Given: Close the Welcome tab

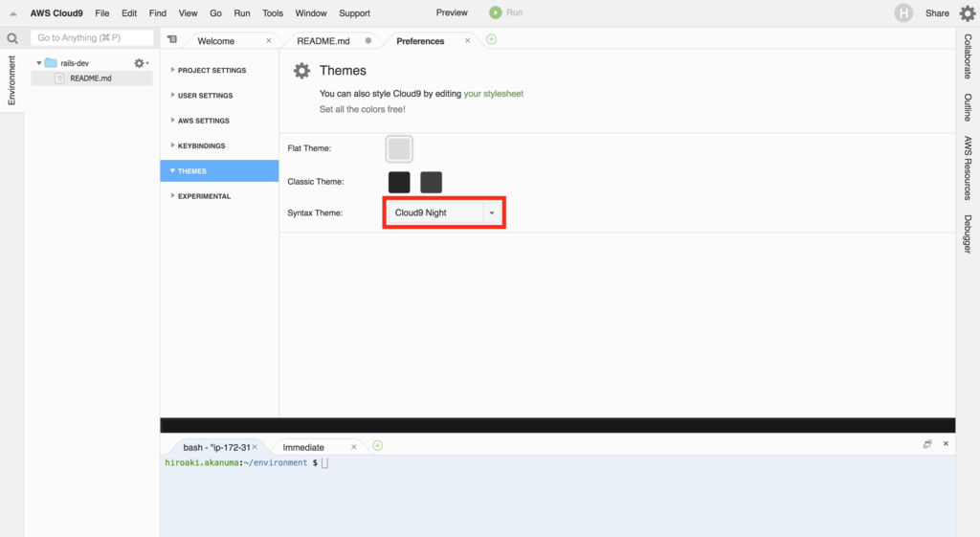Looking at the screenshot, I should point(269,40).
